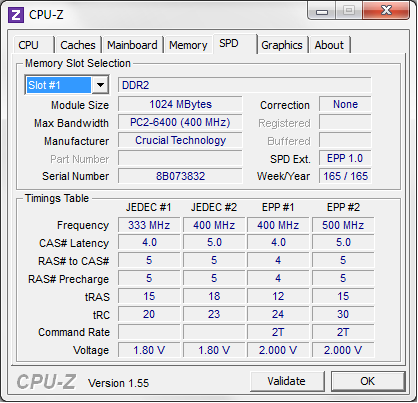
Task: Click the empty Buffered field
Action: (345, 140)
